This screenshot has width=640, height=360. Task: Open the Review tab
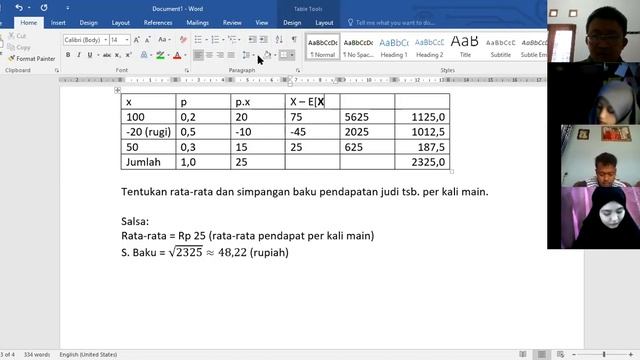(x=232, y=22)
